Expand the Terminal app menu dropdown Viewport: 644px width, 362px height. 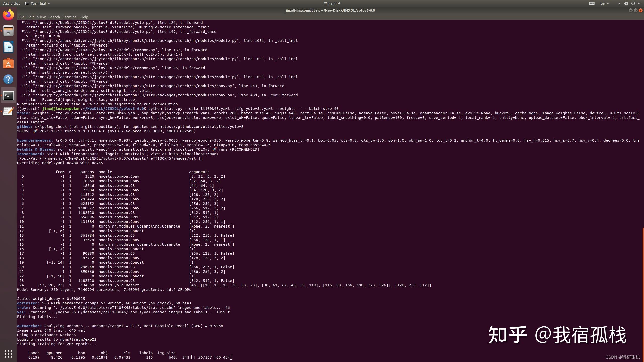(x=38, y=3)
